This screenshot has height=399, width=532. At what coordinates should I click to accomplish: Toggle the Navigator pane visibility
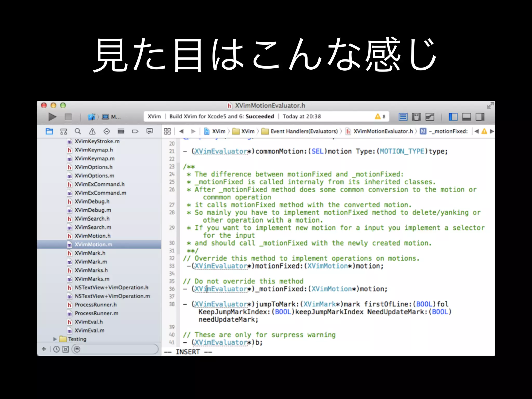tap(453, 117)
